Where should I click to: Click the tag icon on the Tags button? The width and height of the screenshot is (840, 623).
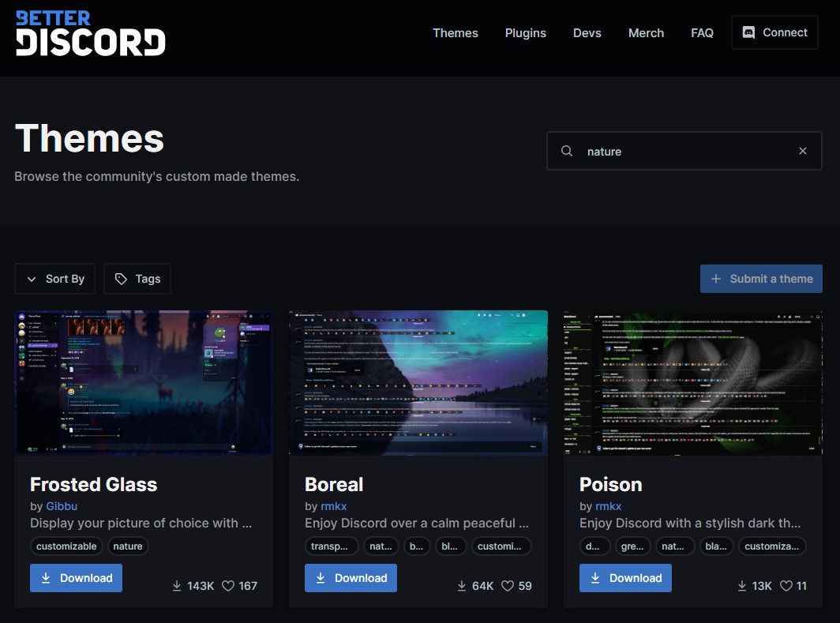pyautogui.click(x=121, y=279)
